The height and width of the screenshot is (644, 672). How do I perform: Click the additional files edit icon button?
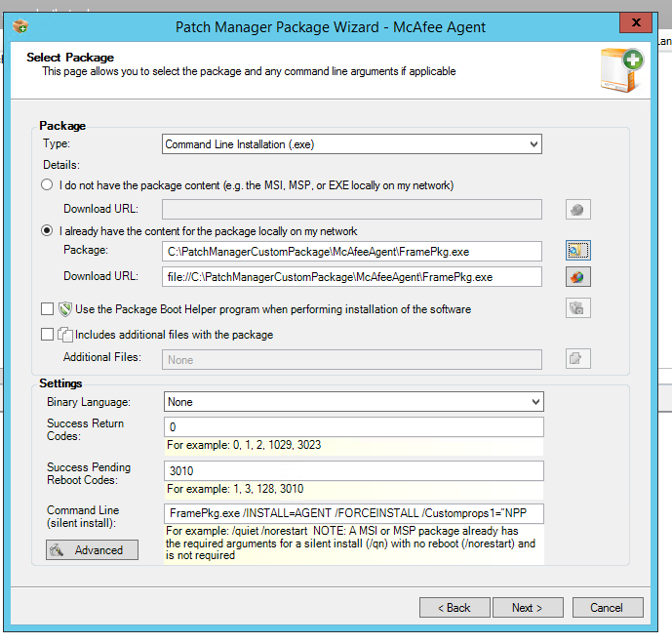pos(577,358)
